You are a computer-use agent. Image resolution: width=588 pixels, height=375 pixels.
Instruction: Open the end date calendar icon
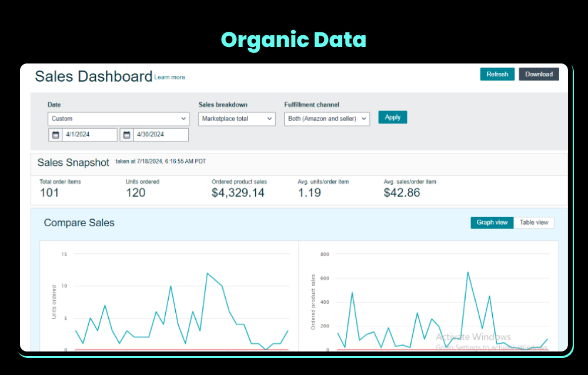[x=126, y=135]
